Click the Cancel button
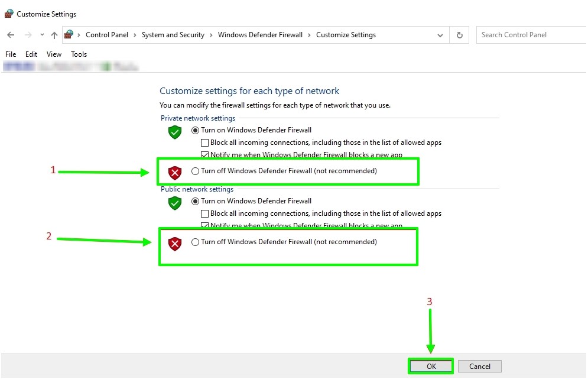The width and height of the screenshot is (588, 379). pos(480,366)
